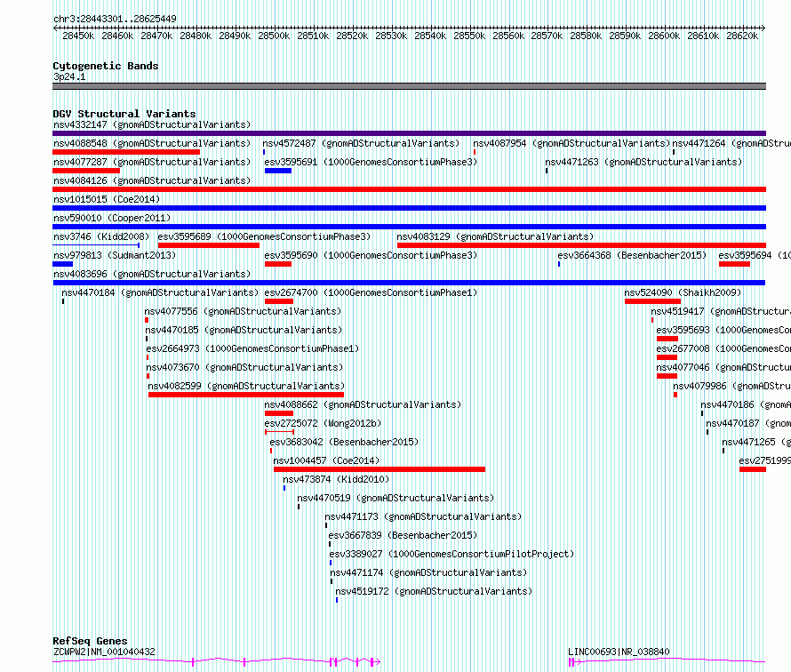Click the 28500k ruler position label

tap(274, 36)
